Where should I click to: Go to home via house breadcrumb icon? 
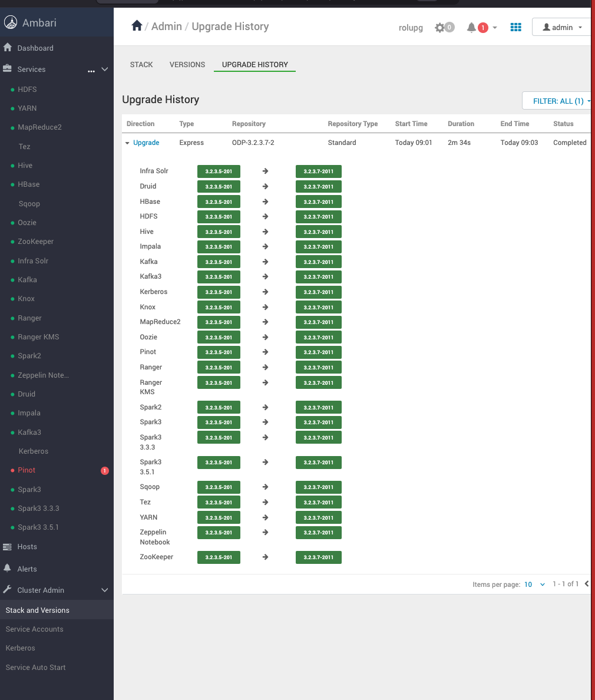pyautogui.click(x=137, y=26)
